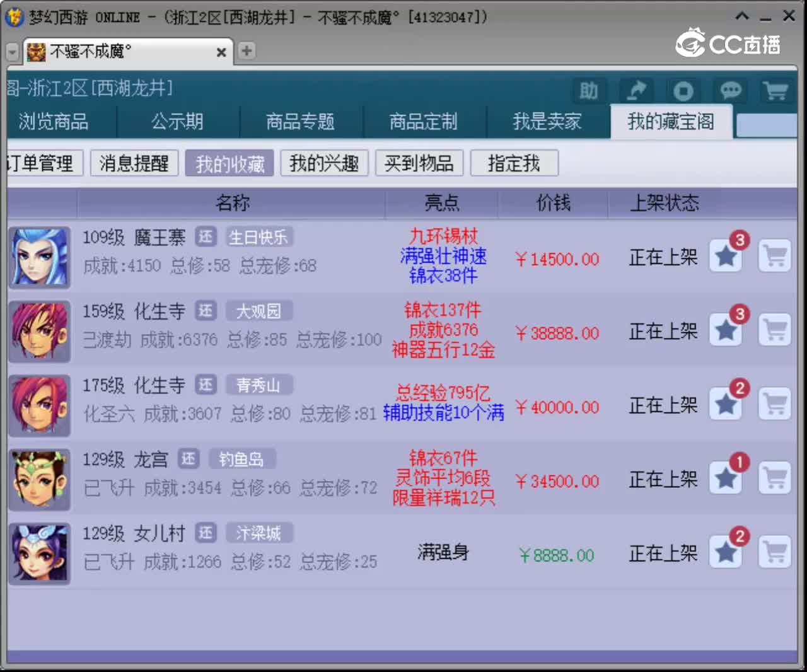Add 129级 女儿村 to cart

pyautogui.click(x=774, y=552)
